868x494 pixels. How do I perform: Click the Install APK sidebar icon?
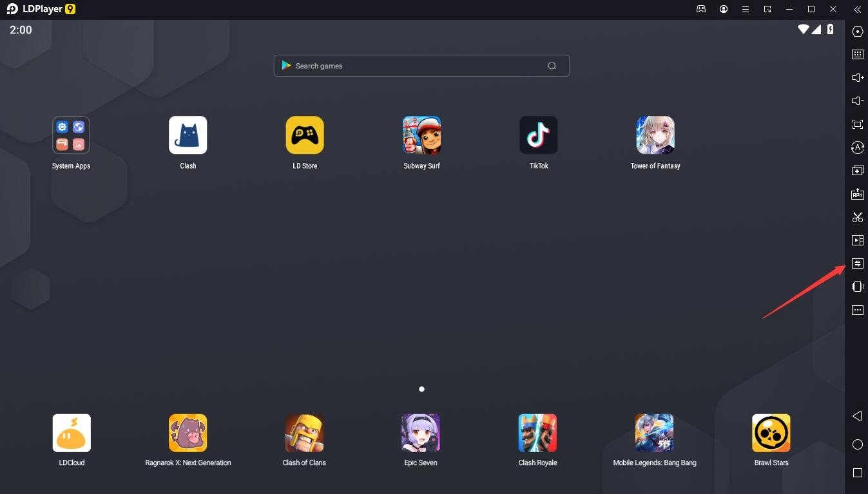click(858, 194)
